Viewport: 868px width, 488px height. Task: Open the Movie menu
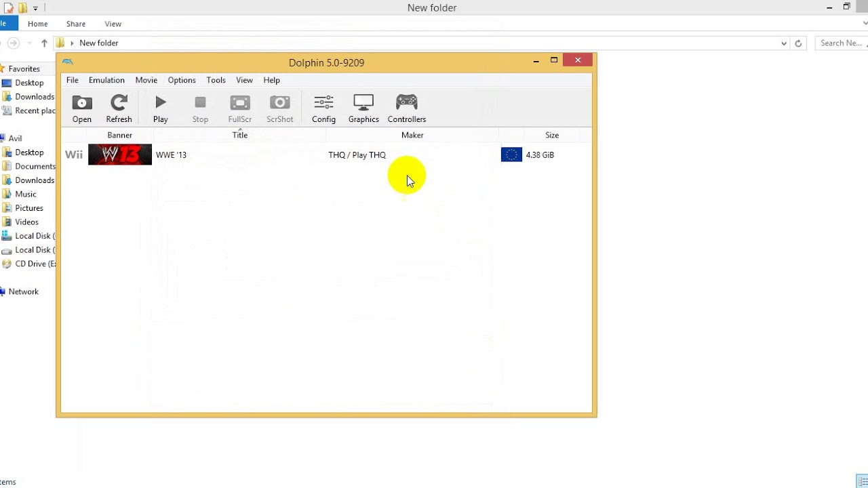click(x=146, y=80)
